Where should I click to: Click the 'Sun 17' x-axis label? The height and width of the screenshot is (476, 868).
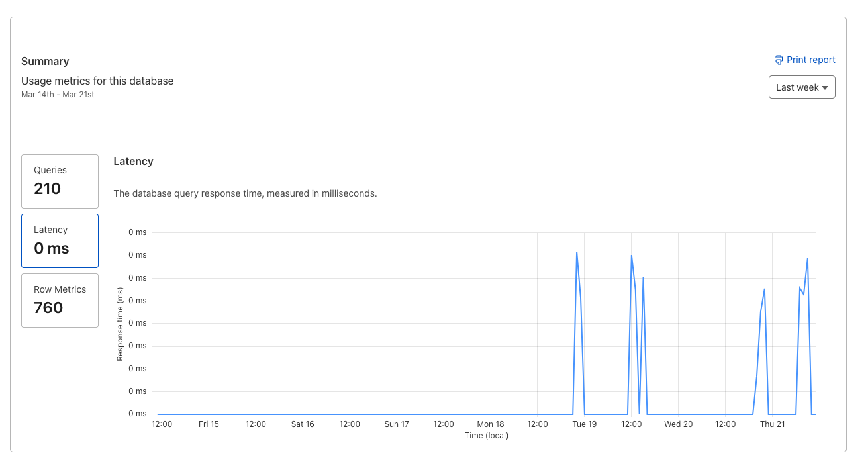click(x=397, y=424)
